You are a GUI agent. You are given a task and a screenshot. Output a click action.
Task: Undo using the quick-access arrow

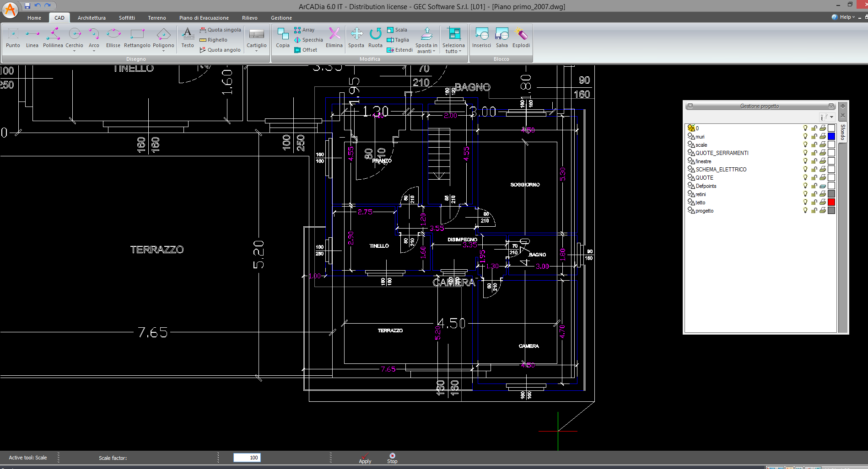[38, 5]
